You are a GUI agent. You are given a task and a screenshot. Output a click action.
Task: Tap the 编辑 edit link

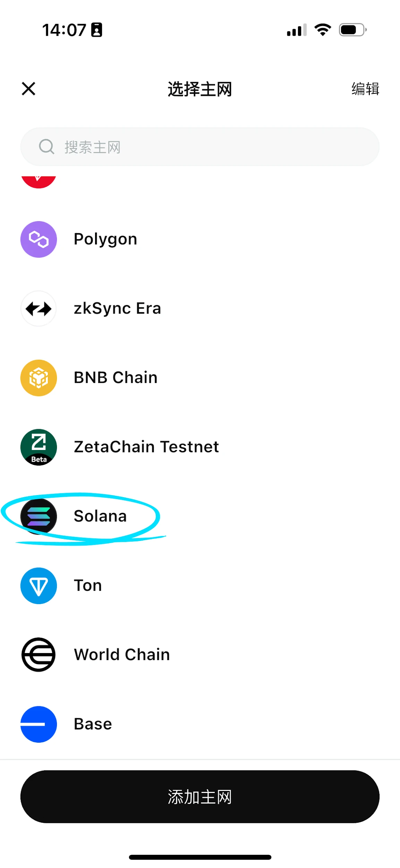point(365,89)
